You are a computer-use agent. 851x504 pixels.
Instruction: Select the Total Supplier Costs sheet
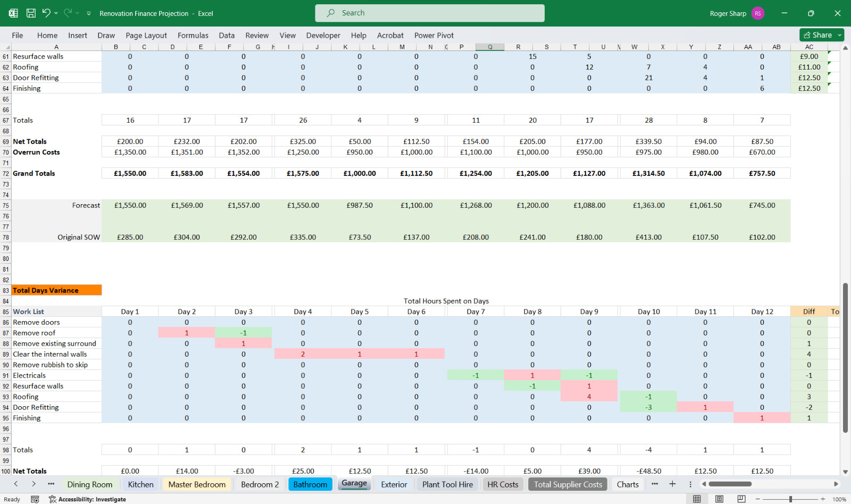click(x=568, y=484)
